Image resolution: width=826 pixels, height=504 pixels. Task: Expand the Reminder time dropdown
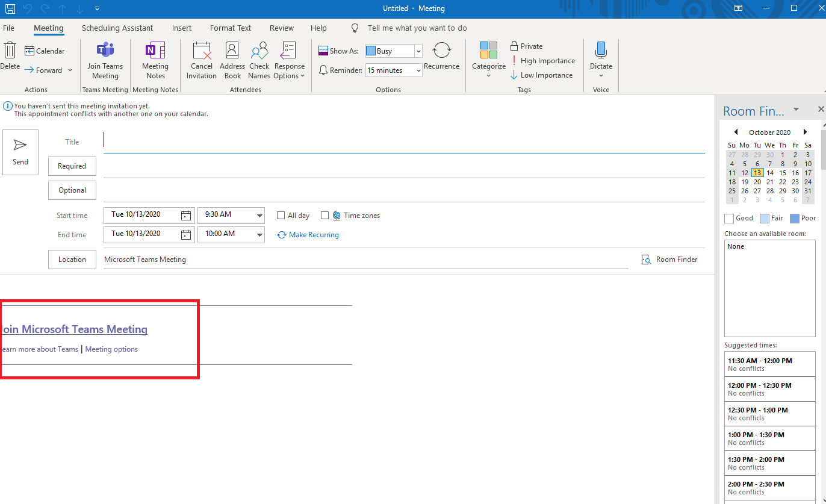coord(418,70)
